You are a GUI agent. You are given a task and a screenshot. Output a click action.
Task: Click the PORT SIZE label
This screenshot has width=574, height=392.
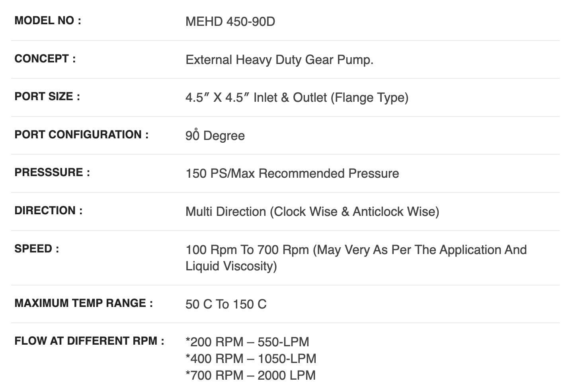tap(47, 97)
